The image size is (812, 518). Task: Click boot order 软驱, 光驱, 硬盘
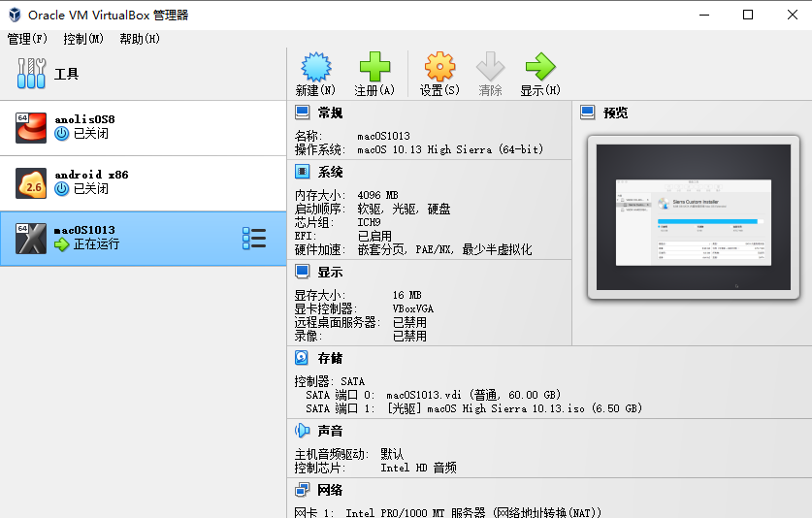pos(404,210)
